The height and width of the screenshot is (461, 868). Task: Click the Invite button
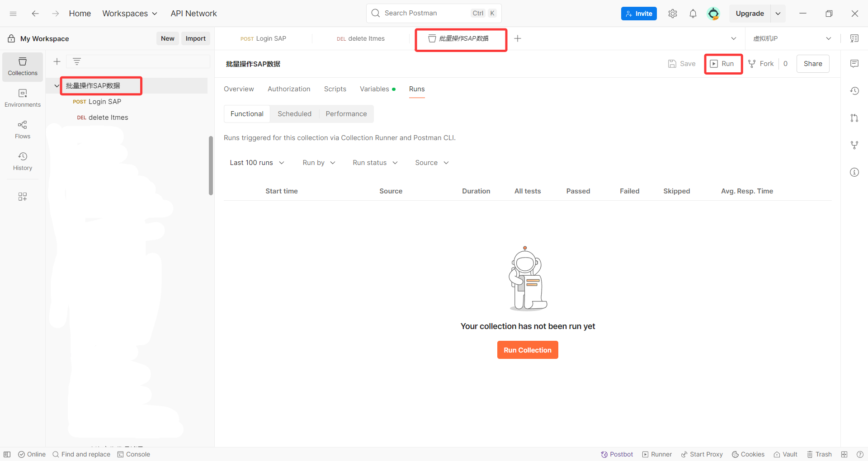(x=639, y=14)
